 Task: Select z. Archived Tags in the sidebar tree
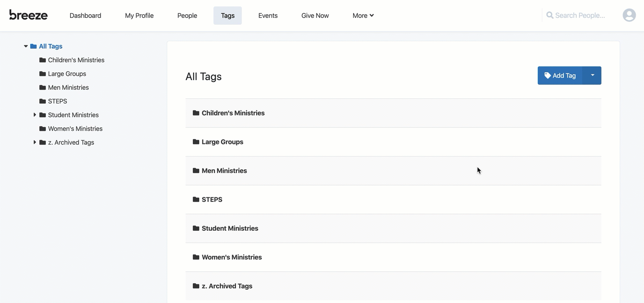pos(71,142)
